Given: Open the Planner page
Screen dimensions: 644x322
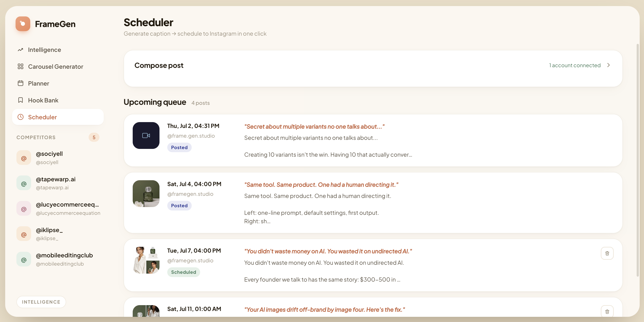Looking at the screenshot, I should pos(58,83).
